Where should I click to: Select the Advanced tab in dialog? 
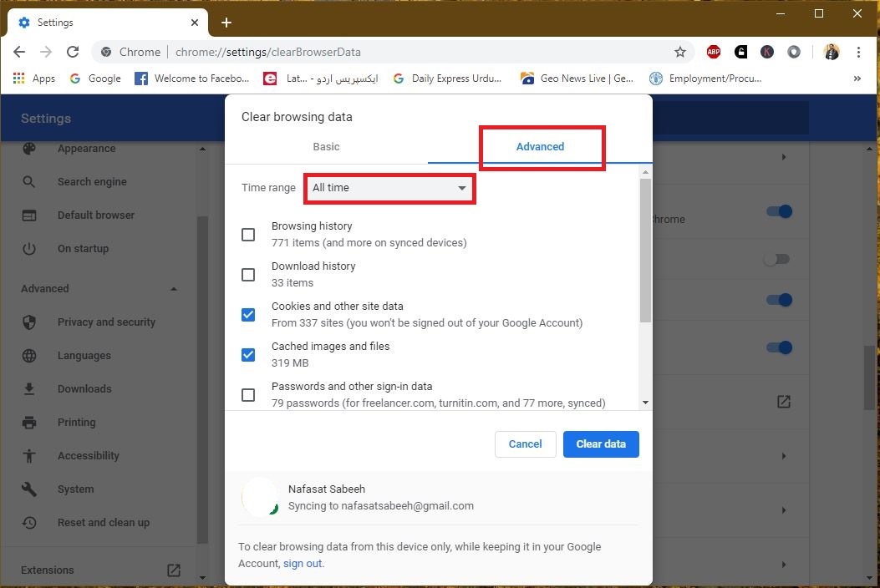pyautogui.click(x=540, y=146)
